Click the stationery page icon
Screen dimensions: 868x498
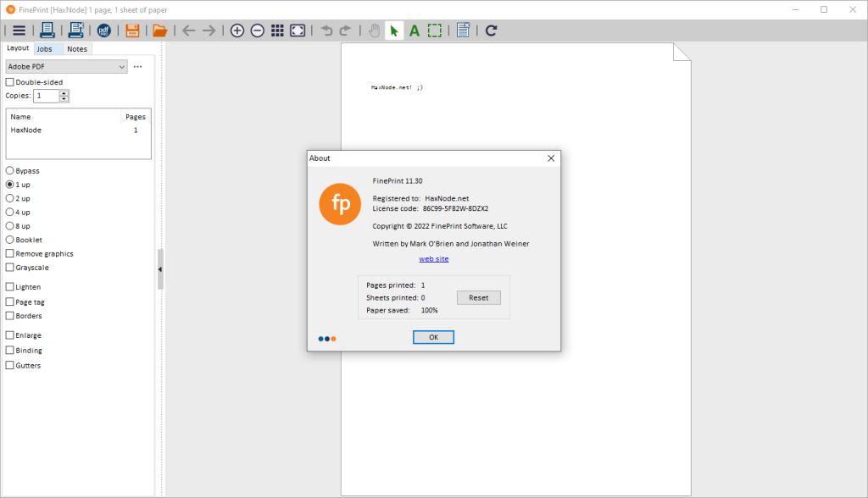(464, 30)
